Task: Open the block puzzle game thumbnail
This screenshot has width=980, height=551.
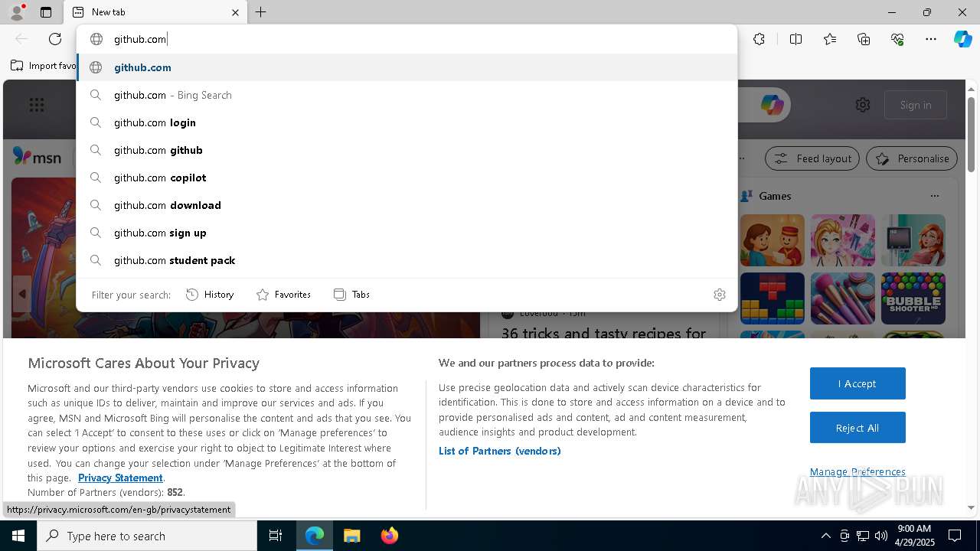Action: [772, 298]
